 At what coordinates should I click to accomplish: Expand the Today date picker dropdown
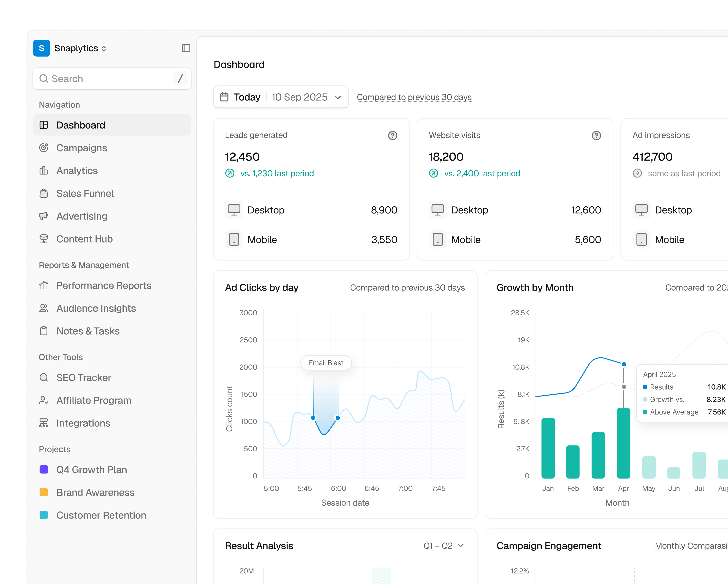pos(281,97)
